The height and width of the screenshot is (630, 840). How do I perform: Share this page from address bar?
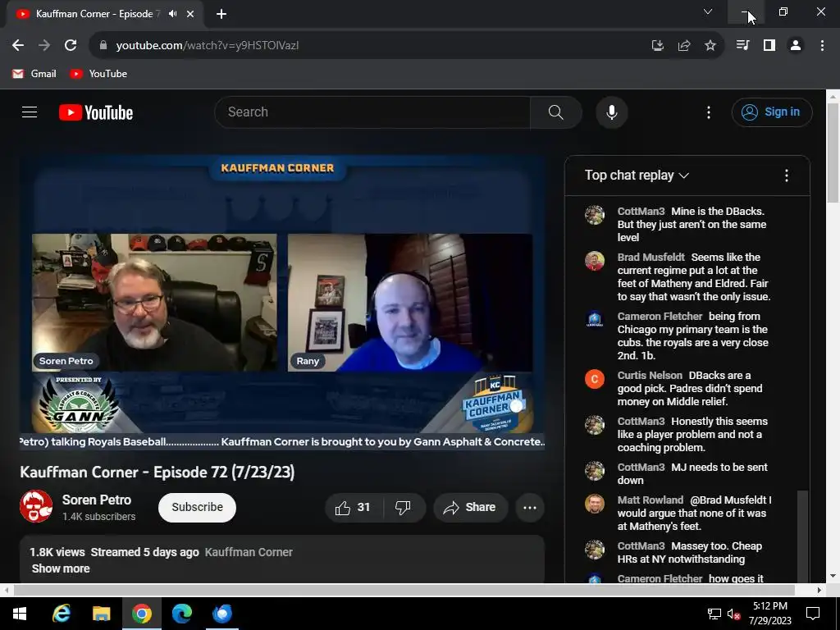click(x=684, y=46)
